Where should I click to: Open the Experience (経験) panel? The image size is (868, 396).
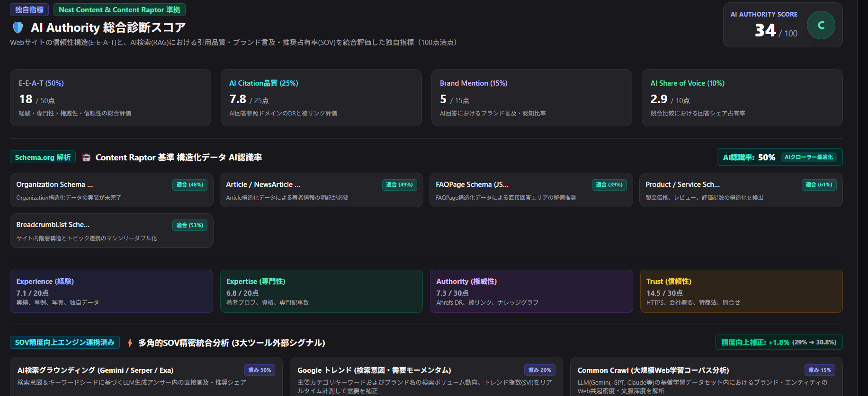[111, 291]
